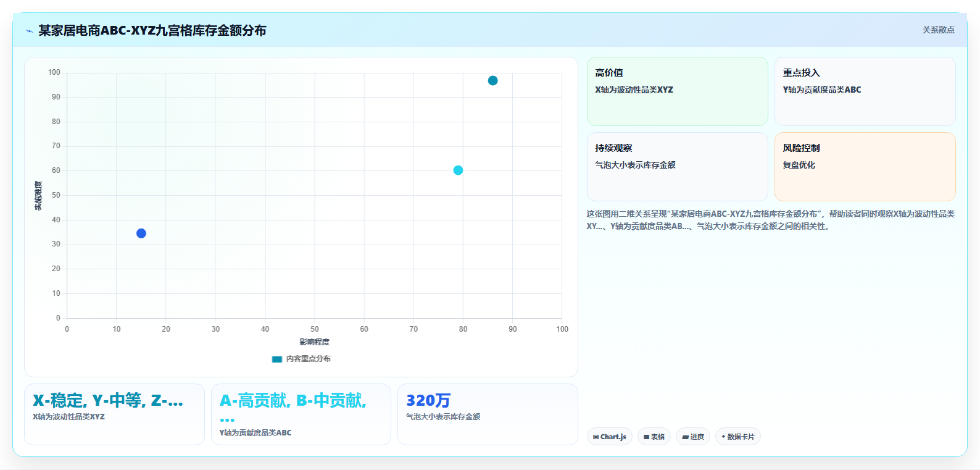Click the dark teal bubble near top right
The height and width of the screenshot is (470, 980).
[492, 81]
